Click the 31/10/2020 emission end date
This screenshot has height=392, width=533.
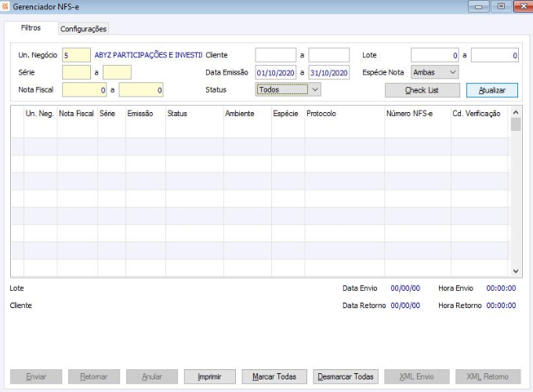328,72
